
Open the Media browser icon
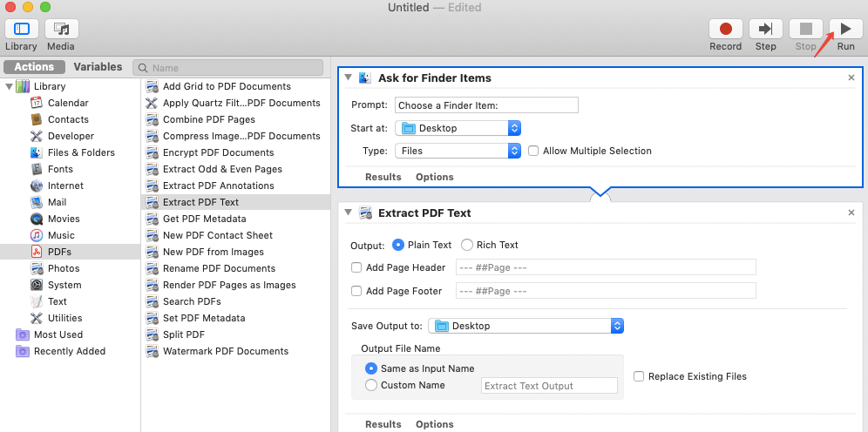click(61, 29)
